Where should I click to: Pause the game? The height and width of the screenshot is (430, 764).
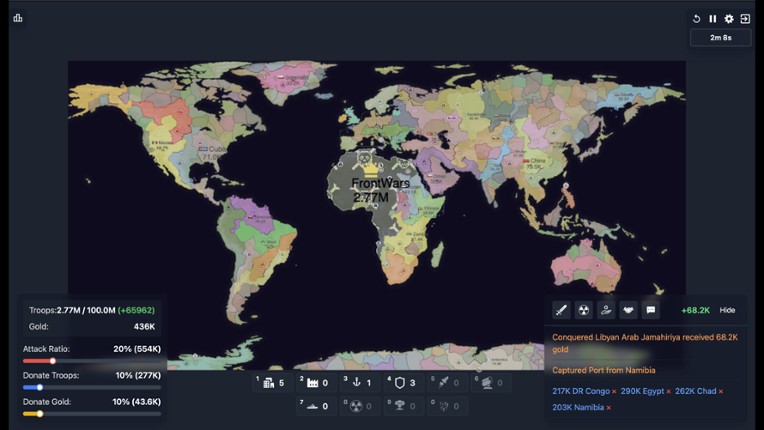[713, 19]
